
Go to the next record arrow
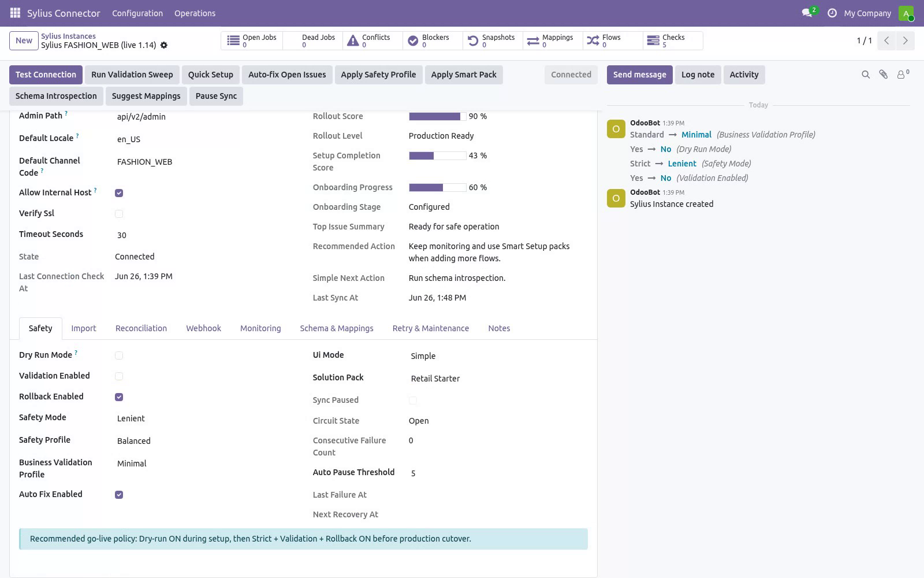click(x=905, y=40)
